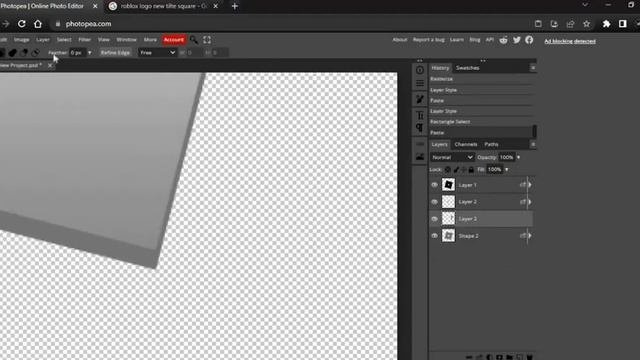
Task: Click the Opacity 100% value field
Action: 507,157
